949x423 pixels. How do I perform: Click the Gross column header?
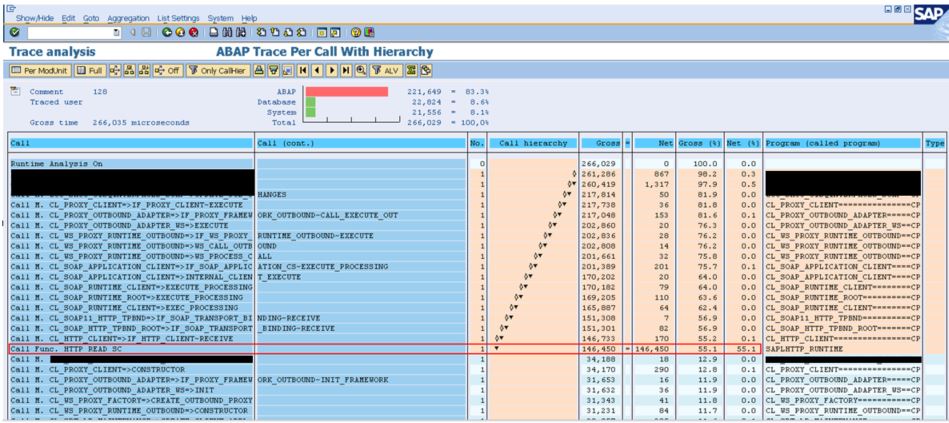[600, 143]
